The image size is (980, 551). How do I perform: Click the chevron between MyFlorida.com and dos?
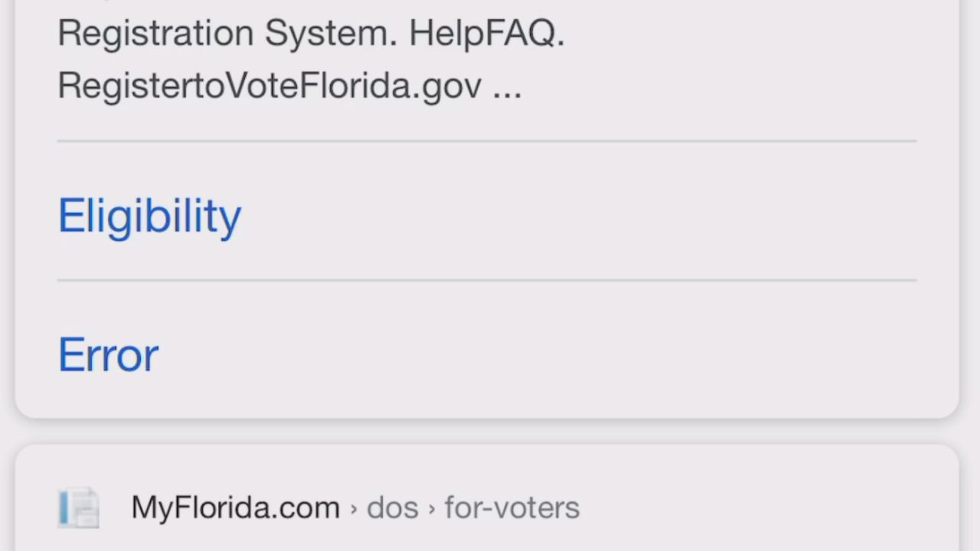(354, 509)
